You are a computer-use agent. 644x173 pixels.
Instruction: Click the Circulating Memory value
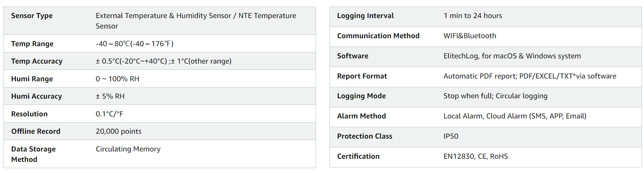coord(128,149)
